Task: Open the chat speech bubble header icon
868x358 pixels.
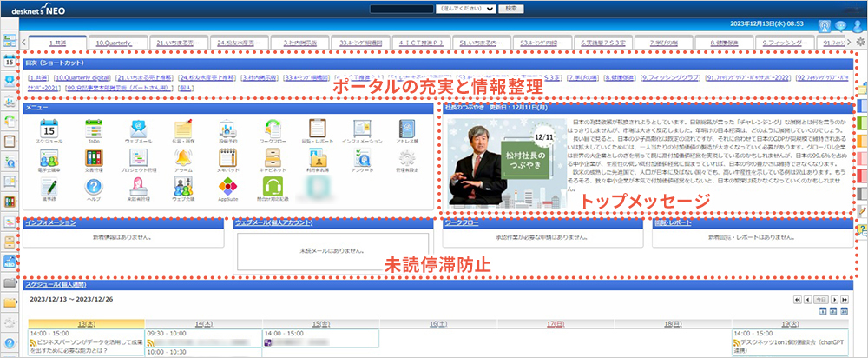Action: tap(841, 25)
